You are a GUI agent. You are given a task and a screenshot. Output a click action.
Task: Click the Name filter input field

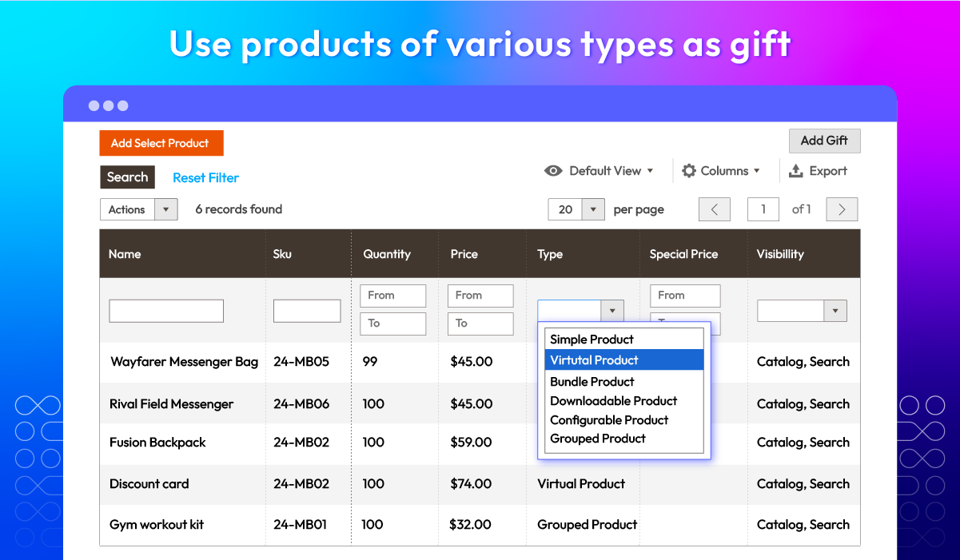[165, 310]
